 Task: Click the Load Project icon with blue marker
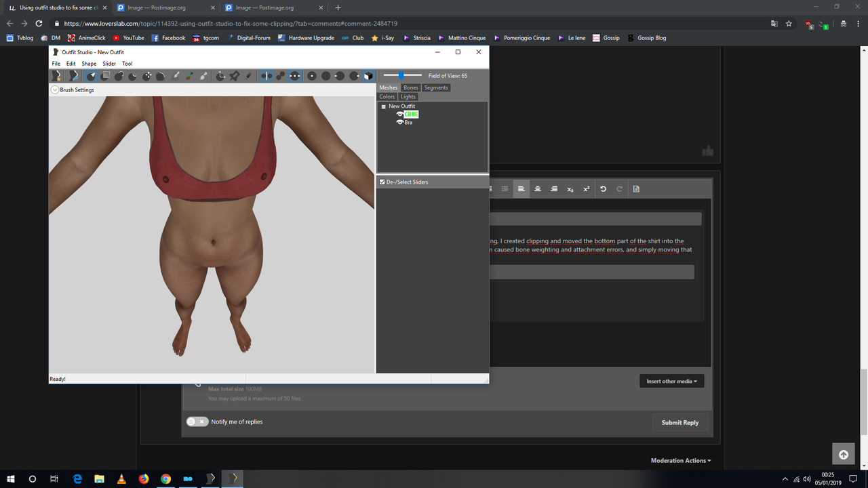(x=74, y=76)
